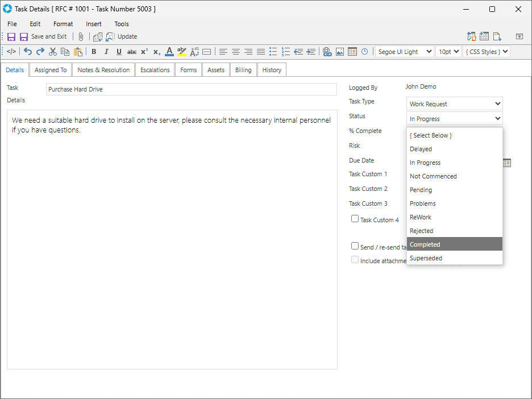This screenshot has width=532, height=399.
Task: Expand the CSS Styles dropdown
Action: coord(486,52)
